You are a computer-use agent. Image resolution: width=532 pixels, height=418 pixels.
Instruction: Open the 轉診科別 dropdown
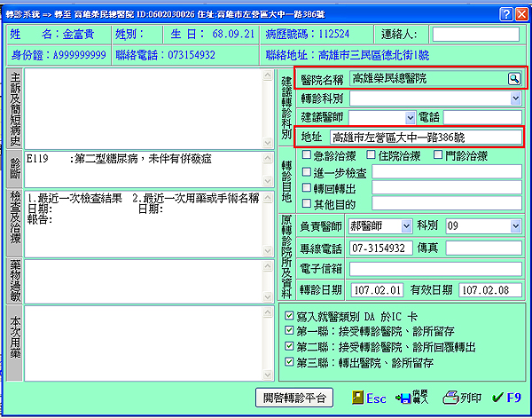[515, 99]
